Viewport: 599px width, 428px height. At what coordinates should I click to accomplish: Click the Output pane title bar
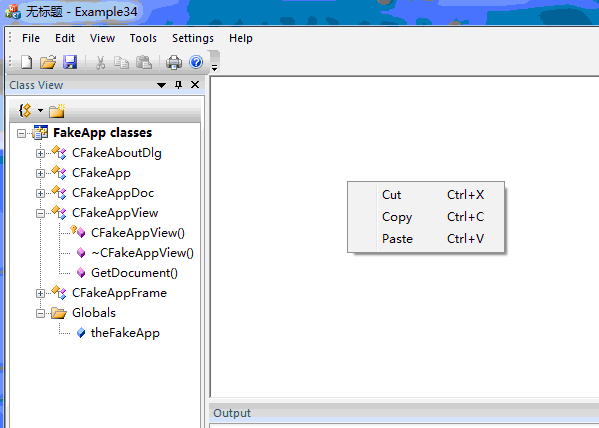tap(404, 413)
